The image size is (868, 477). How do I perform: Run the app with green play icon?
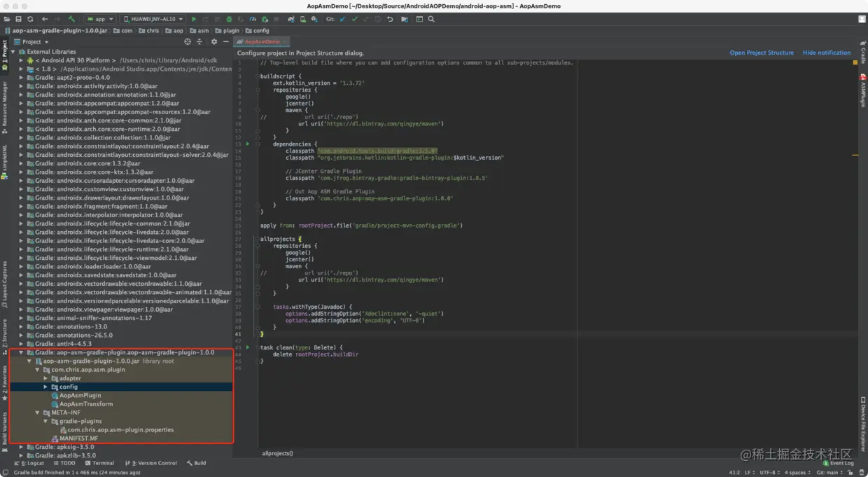point(194,19)
